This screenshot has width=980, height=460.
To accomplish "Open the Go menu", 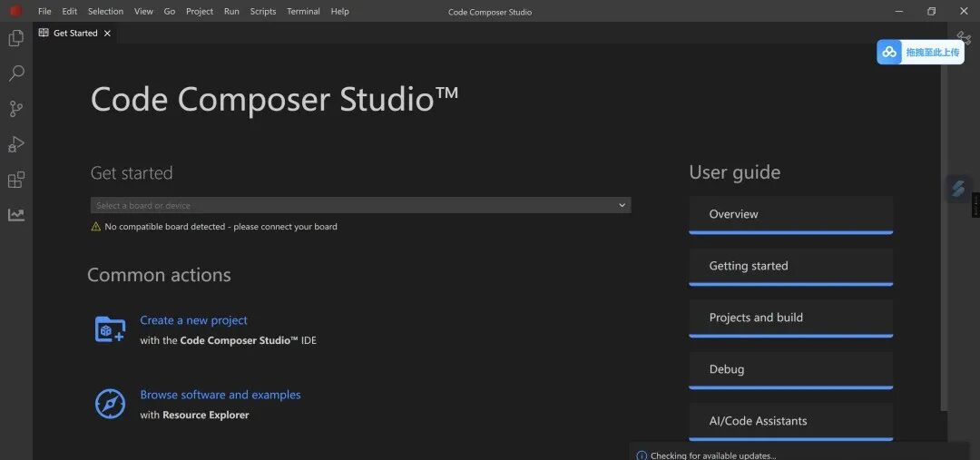I will pyautogui.click(x=170, y=11).
